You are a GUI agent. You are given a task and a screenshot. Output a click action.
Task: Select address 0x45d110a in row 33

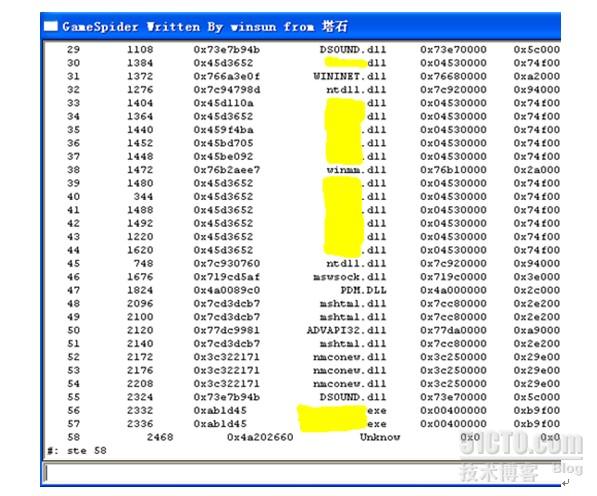[223, 103]
